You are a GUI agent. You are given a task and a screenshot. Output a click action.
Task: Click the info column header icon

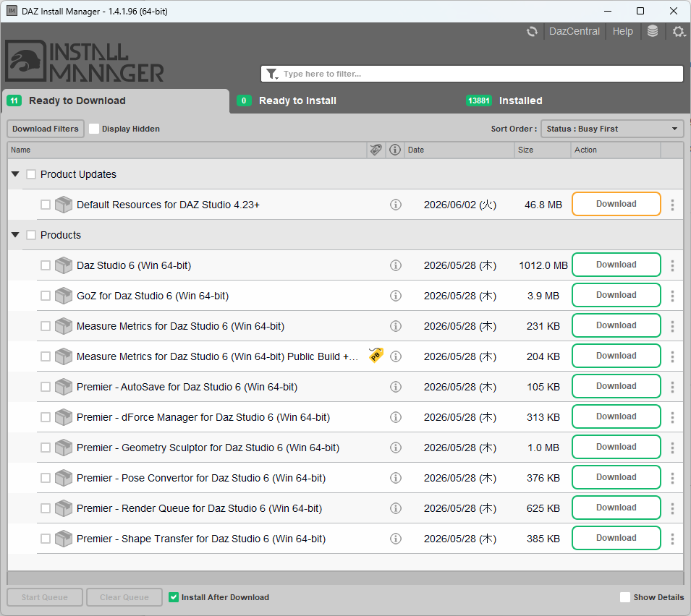(395, 150)
